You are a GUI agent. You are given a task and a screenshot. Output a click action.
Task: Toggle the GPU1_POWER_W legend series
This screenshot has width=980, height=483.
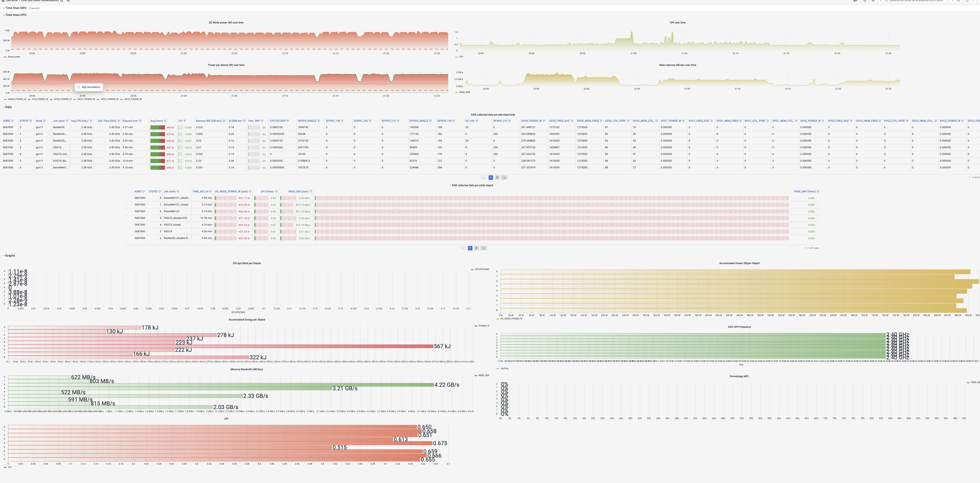click(x=86, y=99)
